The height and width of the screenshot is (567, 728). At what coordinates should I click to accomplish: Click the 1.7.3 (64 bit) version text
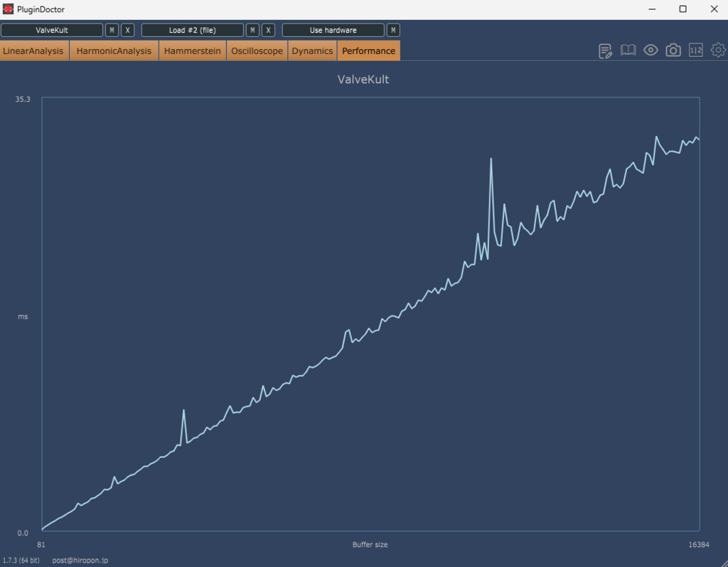[21, 560]
